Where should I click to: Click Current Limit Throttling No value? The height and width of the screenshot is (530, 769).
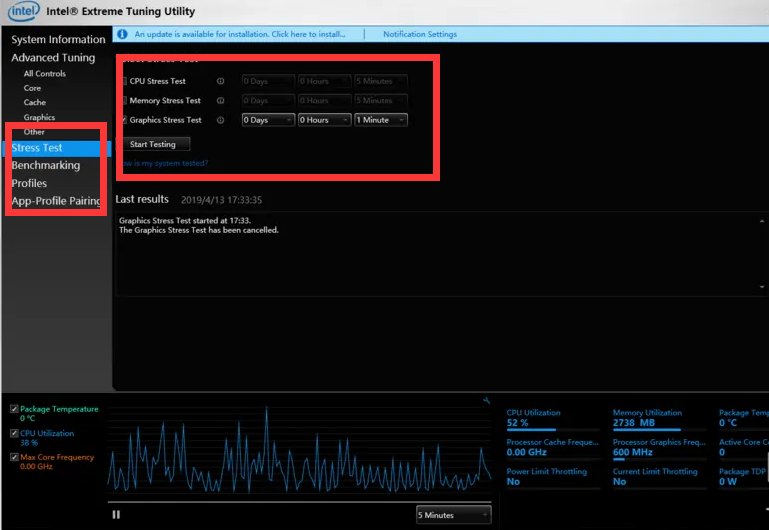pos(619,481)
